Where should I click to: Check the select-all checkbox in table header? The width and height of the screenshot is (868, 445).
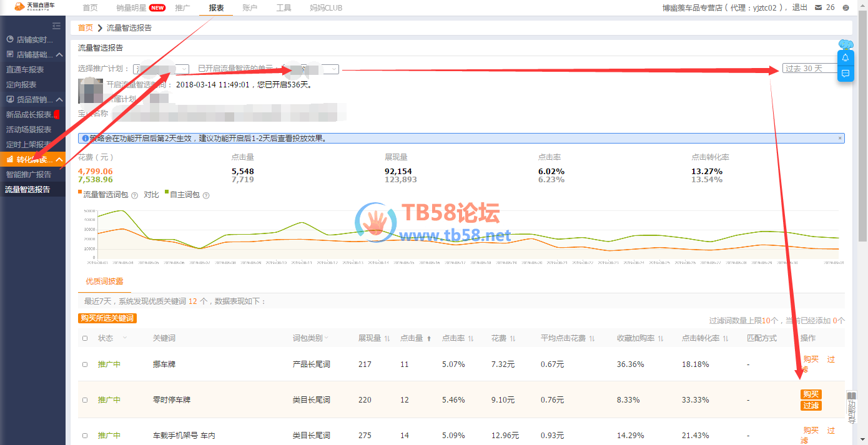point(85,338)
